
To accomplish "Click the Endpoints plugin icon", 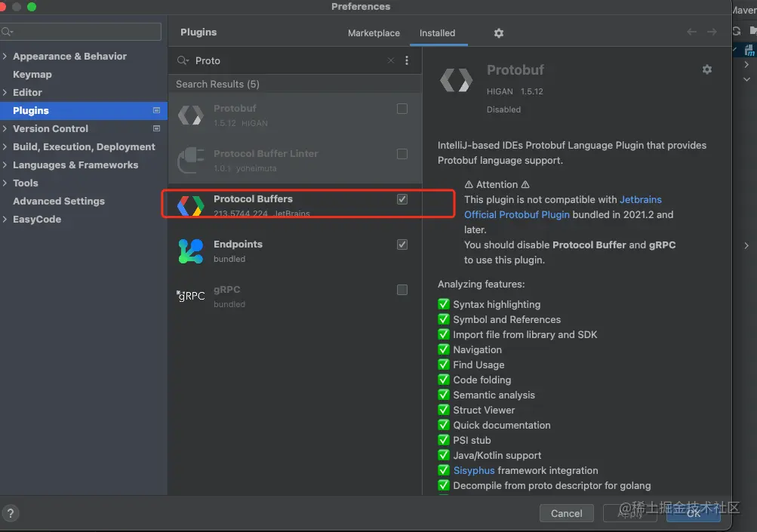I will pos(190,251).
